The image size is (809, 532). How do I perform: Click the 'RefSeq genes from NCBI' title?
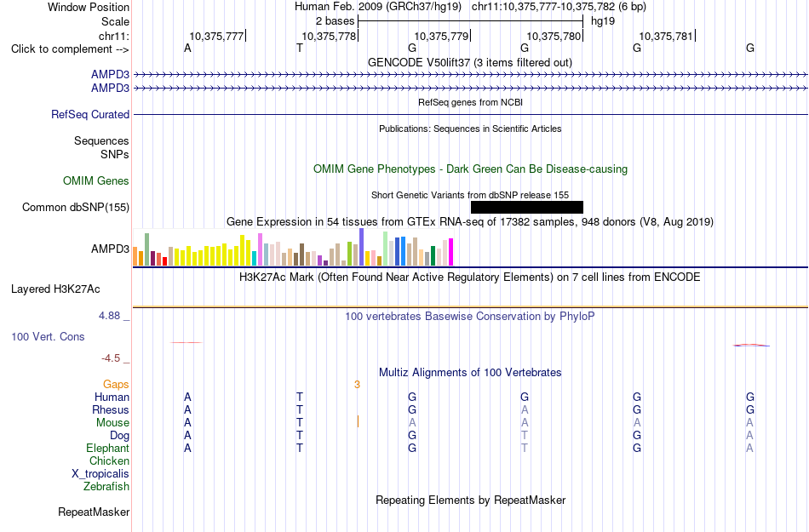(470, 102)
